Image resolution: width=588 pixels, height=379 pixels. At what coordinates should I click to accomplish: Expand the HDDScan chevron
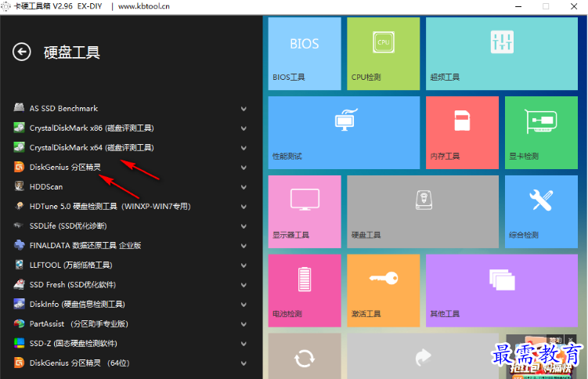(243, 187)
